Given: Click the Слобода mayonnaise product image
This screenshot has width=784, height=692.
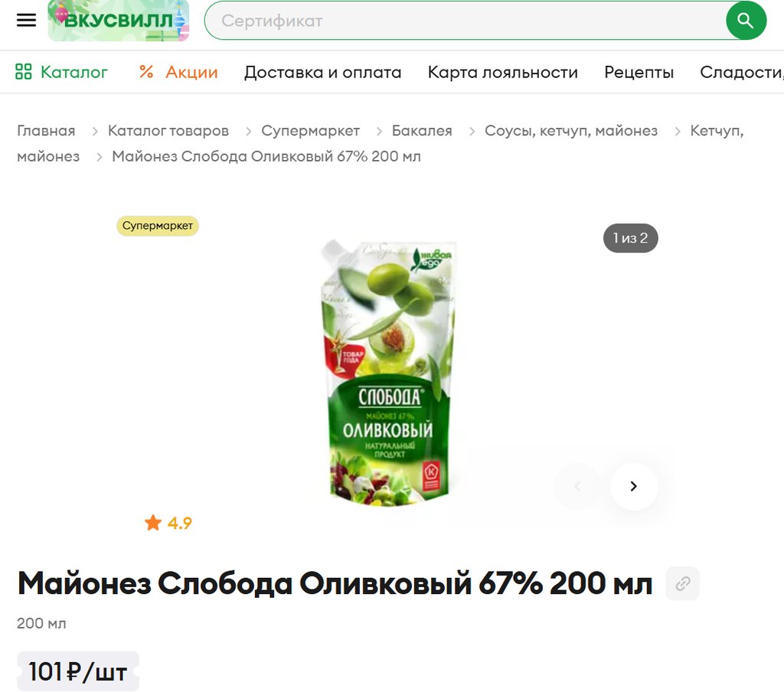Looking at the screenshot, I should point(388,373).
